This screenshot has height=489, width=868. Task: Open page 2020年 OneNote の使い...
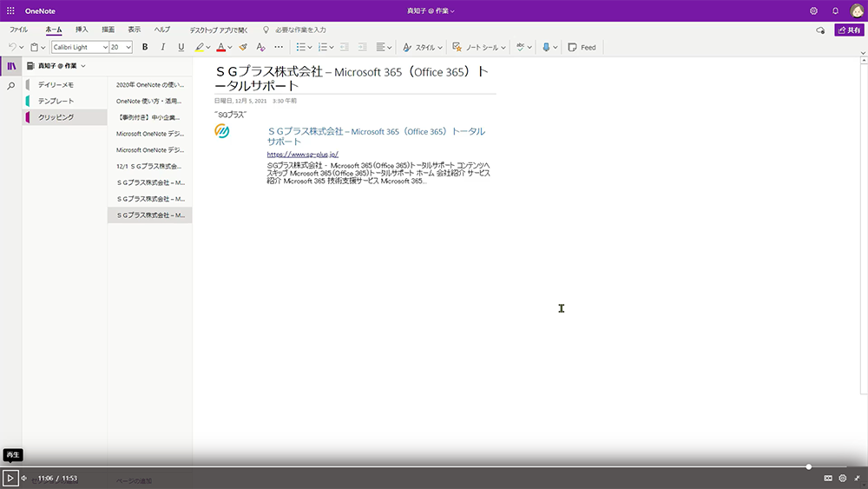[x=150, y=85]
